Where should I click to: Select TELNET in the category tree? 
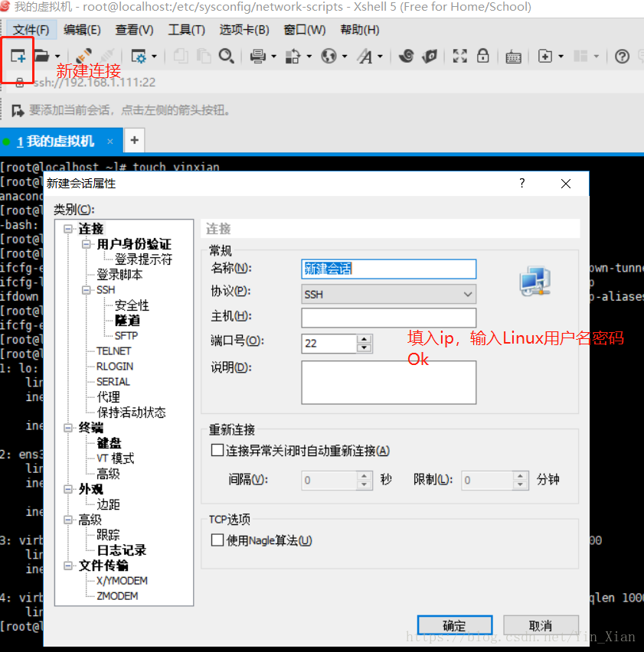(113, 351)
